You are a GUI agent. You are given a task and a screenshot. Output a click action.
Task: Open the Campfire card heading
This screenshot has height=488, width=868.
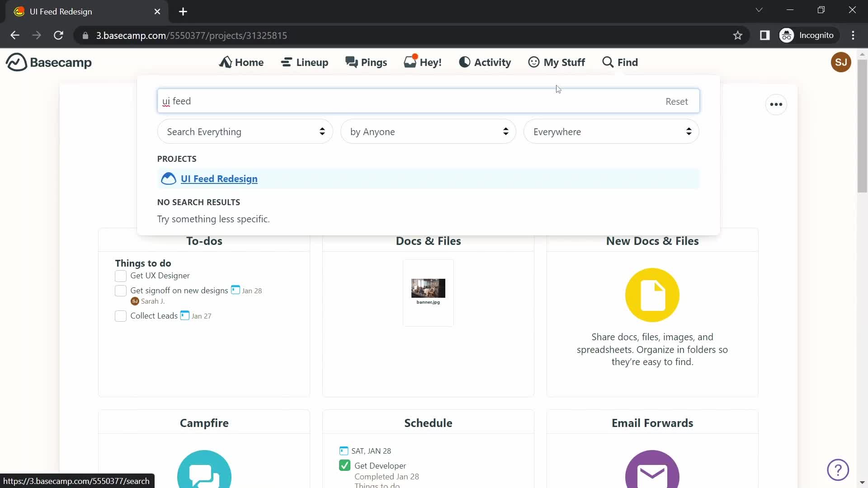click(204, 423)
